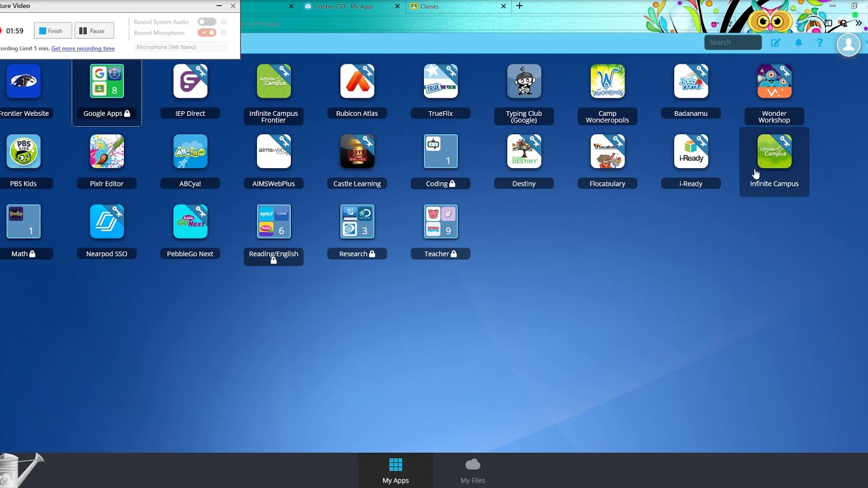This screenshot has height=488, width=868.
Task: Open the Microphone (Yeti Nano) dropdown
Action: click(x=180, y=47)
